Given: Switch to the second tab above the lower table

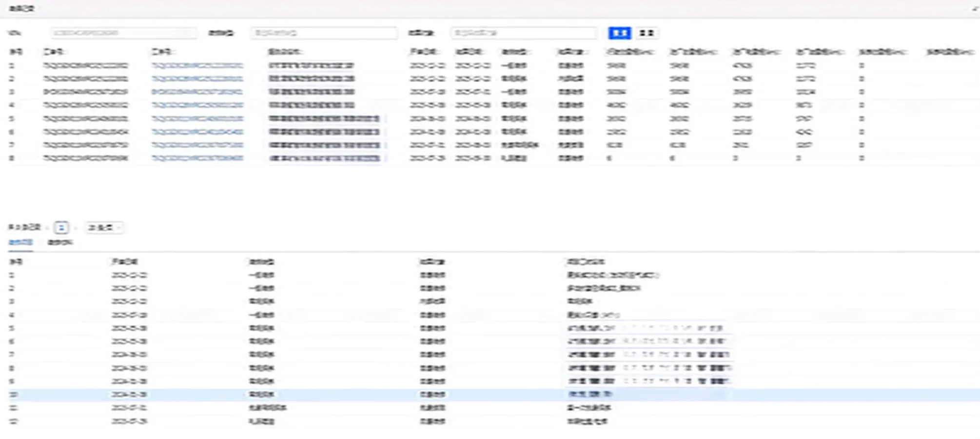Looking at the screenshot, I should coord(60,242).
